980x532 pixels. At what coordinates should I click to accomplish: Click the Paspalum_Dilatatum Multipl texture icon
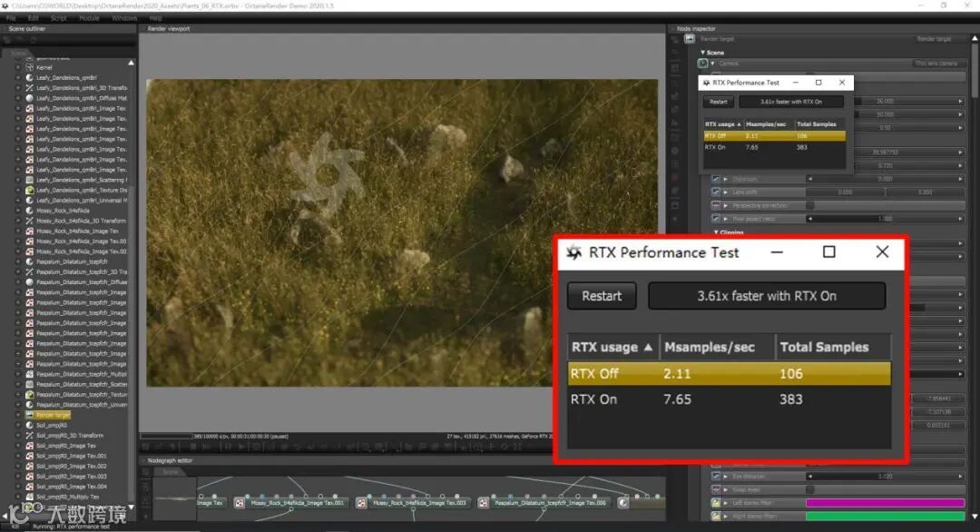pyautogui.click(x=29, y=374)
